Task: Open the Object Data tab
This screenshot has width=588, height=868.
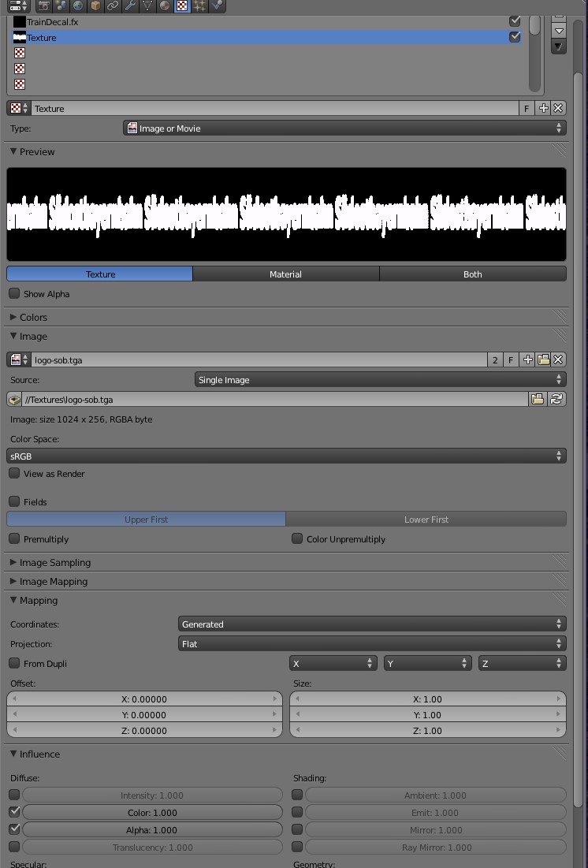Action: [x=147, y=6]
